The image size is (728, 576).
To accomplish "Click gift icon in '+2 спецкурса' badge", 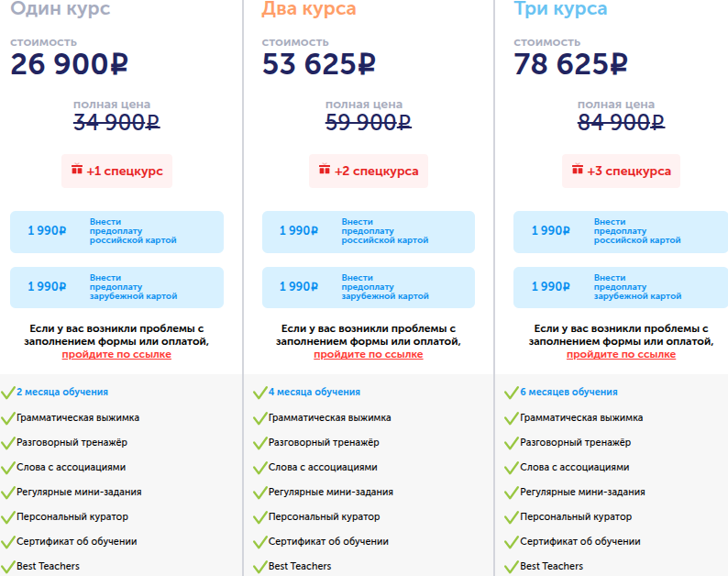I will [324, 170].
